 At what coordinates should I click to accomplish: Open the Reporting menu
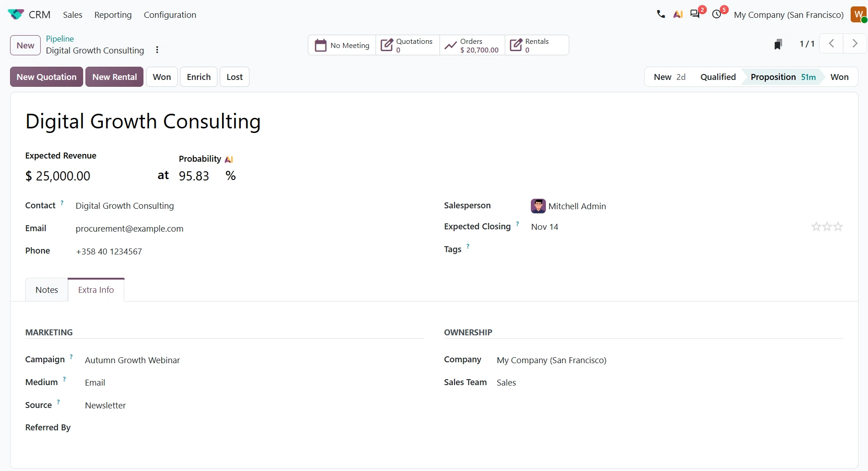click(113, 15)
